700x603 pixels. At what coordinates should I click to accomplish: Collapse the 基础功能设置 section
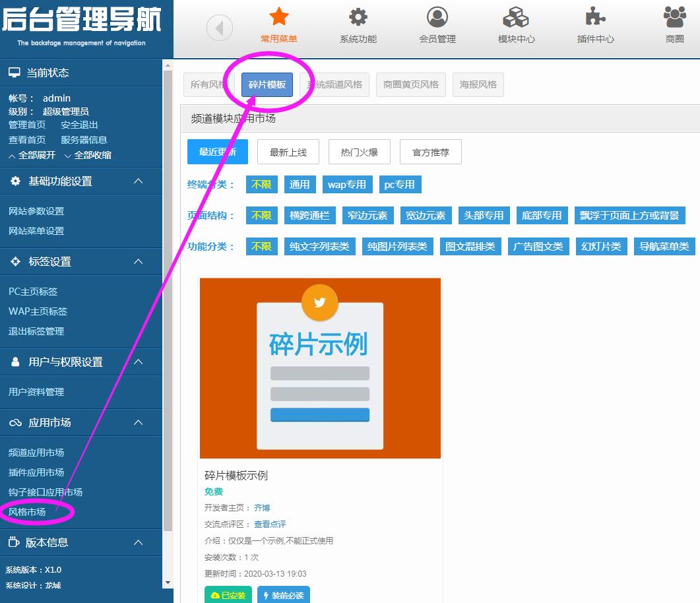(x=138, y=181)
